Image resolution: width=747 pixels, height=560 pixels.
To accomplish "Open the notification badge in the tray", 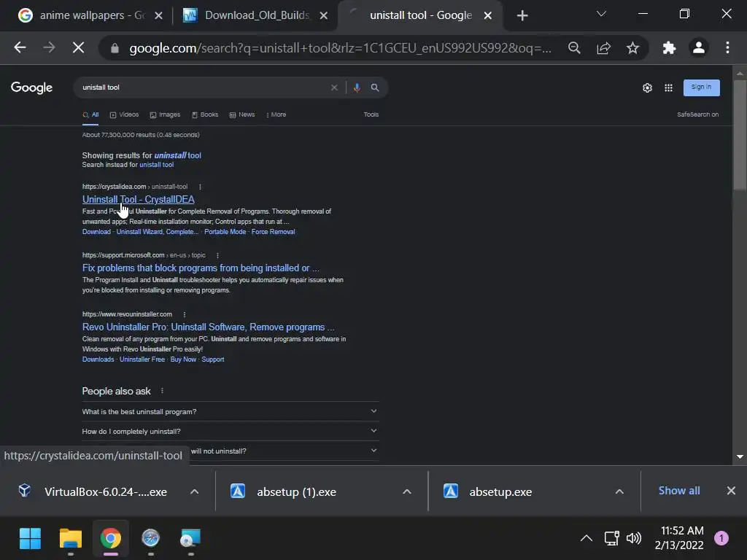I will (721, 539).
